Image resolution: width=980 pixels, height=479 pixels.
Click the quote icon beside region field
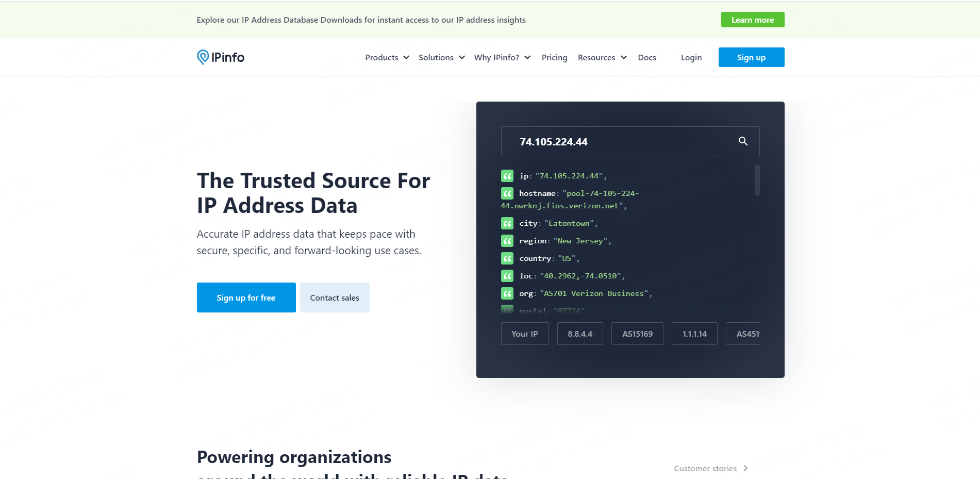507,241
